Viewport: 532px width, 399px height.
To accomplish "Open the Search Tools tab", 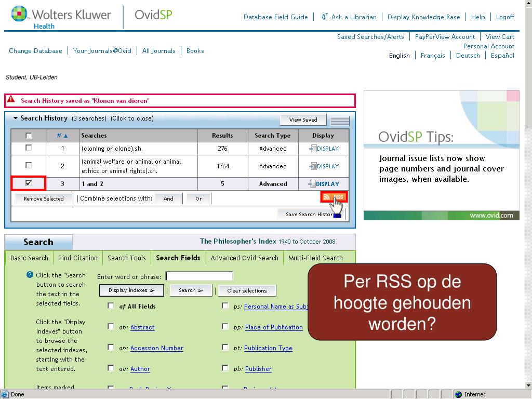I will (x=127, y=258).
